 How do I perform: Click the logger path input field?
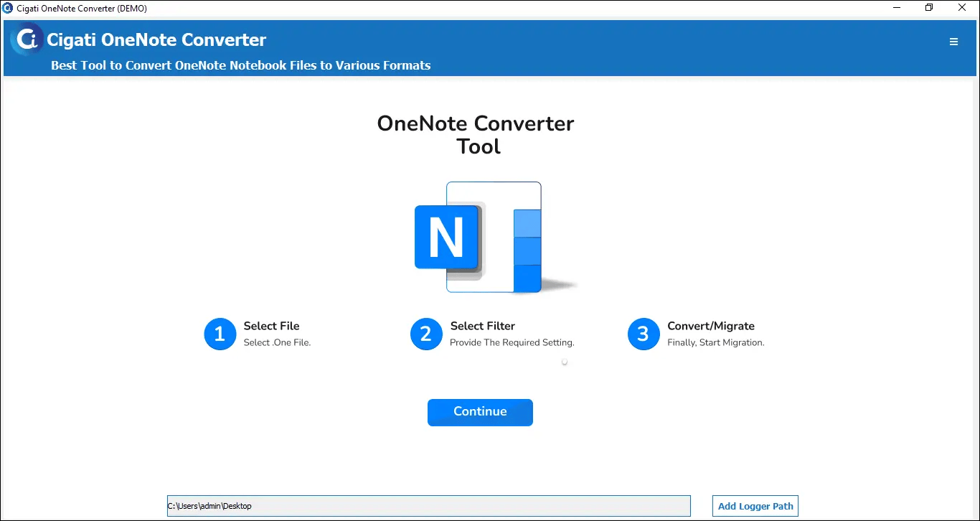429,506
